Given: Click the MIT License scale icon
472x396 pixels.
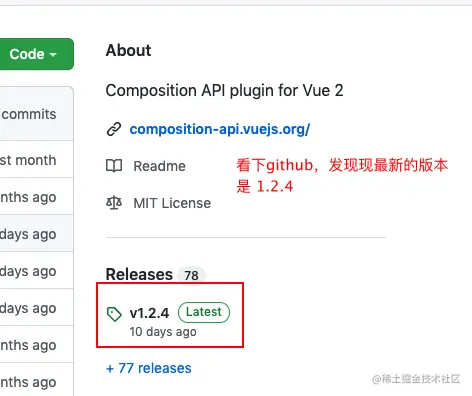Looking at the screenshot, I should click(114, 203).
